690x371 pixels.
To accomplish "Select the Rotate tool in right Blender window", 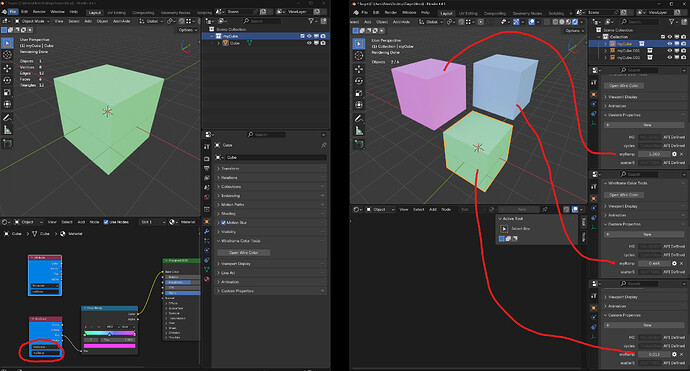I will click(x=359, y=81).
